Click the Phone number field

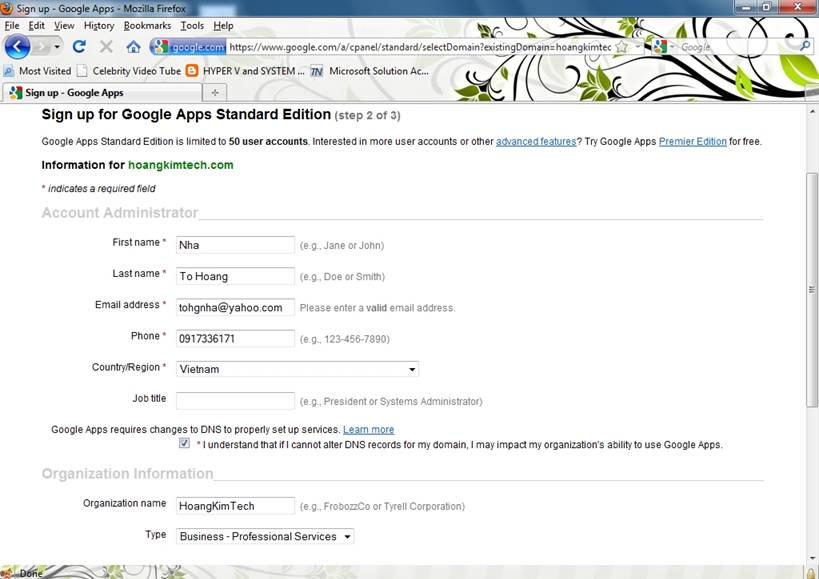coord(235,338)
